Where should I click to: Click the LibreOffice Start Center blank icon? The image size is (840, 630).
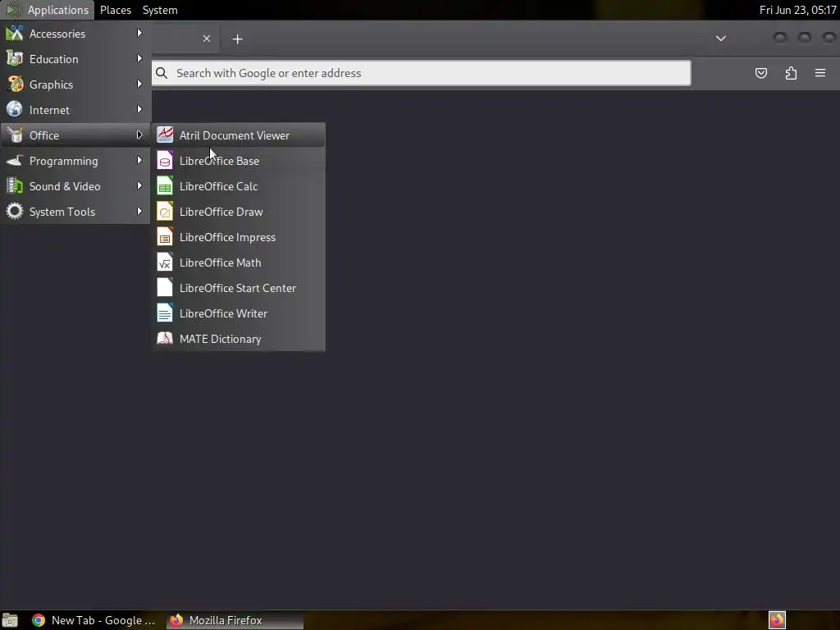pyautogui.click(x=165, y=288)
